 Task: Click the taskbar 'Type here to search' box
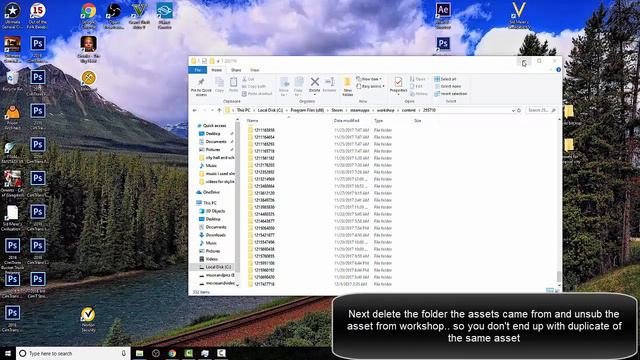pyautogui.click(x=73, y=353)
